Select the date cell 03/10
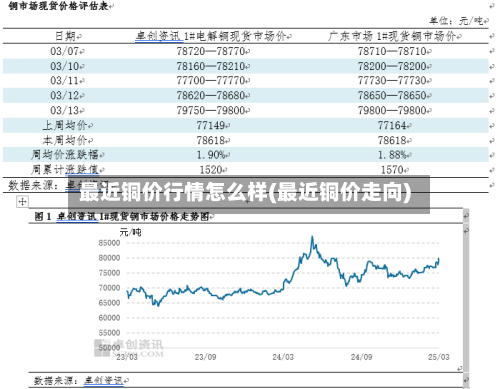 pos(65,66)
